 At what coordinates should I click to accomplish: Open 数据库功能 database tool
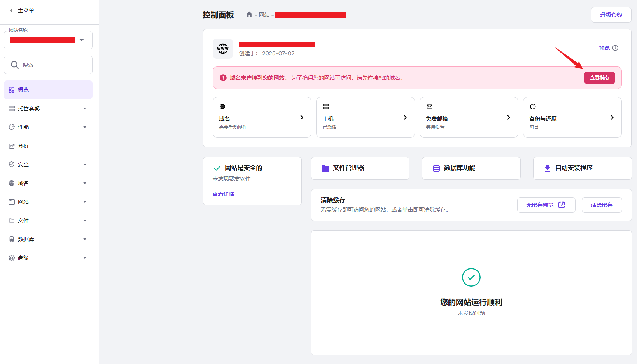pos(471,168)
